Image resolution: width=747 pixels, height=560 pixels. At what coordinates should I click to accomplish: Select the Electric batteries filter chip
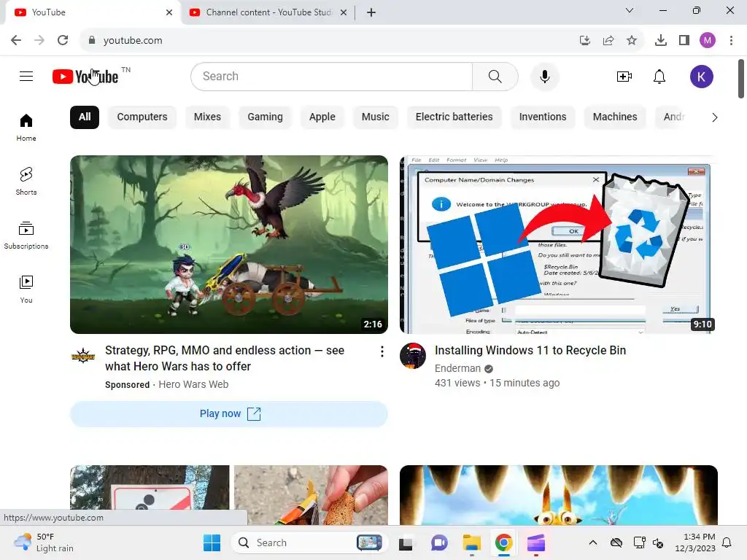pos(454,117)
